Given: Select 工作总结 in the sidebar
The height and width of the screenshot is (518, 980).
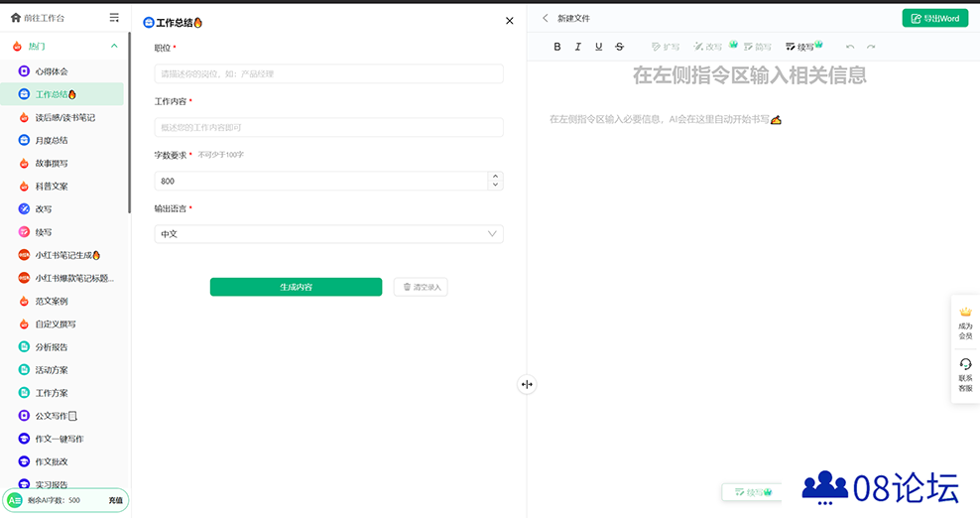Looking at the screenshot, I should 61,94.
